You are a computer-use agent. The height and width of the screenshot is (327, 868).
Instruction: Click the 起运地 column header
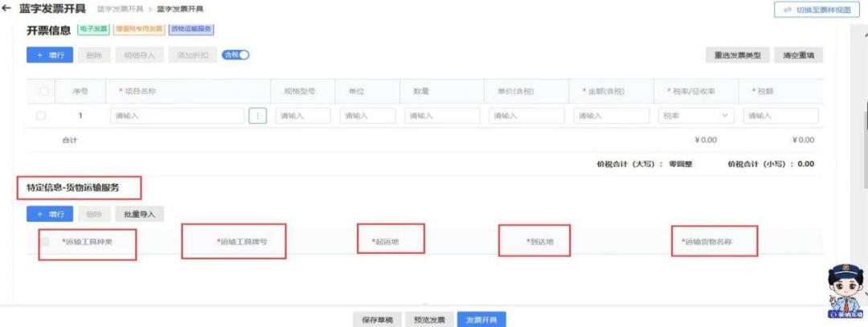385,242
